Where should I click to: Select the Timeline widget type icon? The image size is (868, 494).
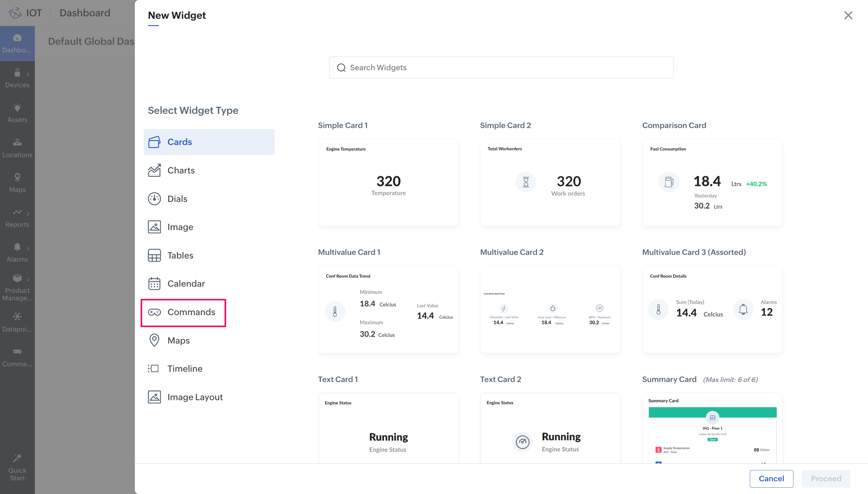(x=153, y=368)
